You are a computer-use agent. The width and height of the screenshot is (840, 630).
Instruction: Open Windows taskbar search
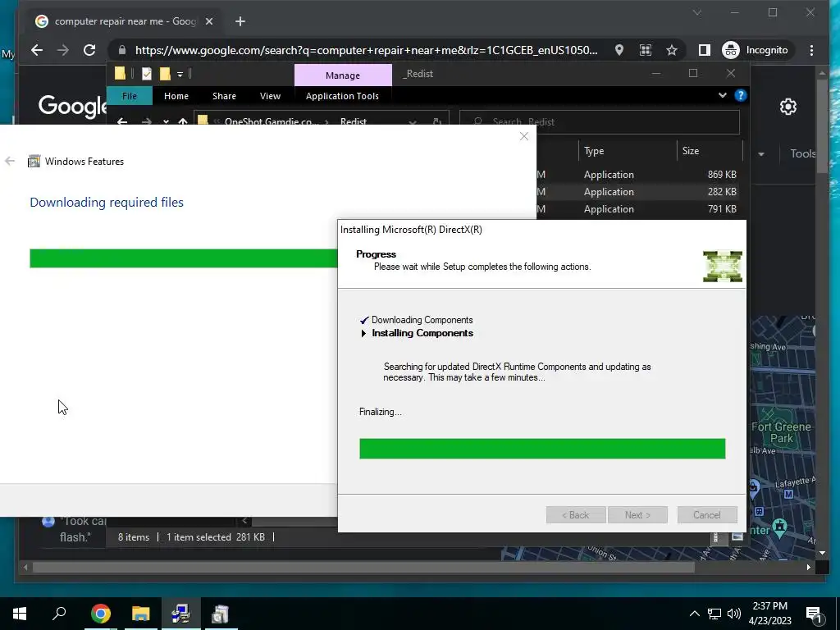59,614
